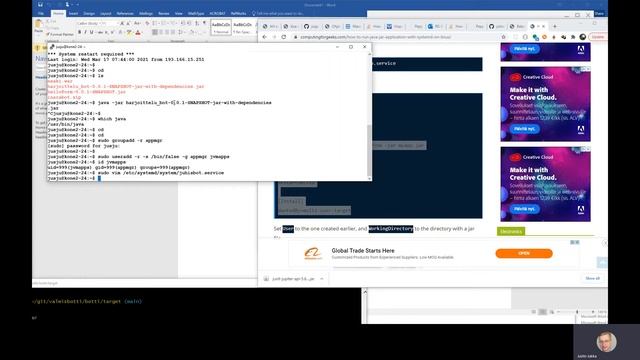Click scroll-up arrow in lower Word window
The image size is (640, 360).
click(365, 292)
